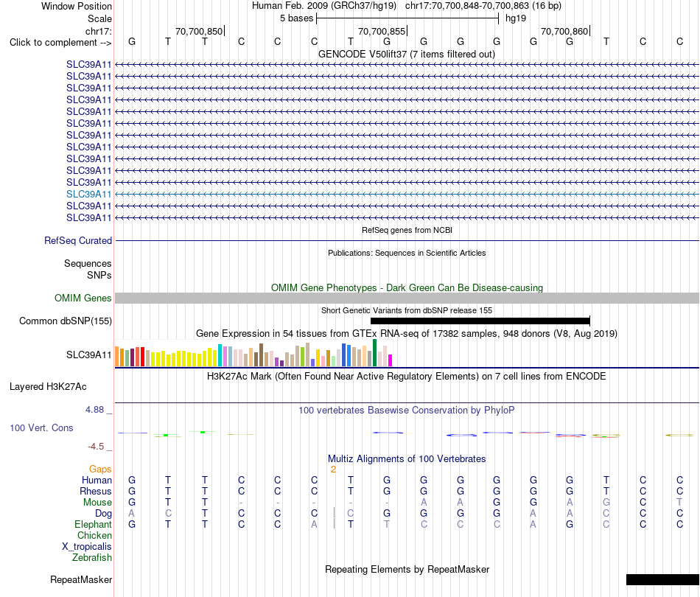Click 'GENCODE V50lift37 (7 items filtered out)' title
The width and height of the screenshot is (700, 597).
407,55
